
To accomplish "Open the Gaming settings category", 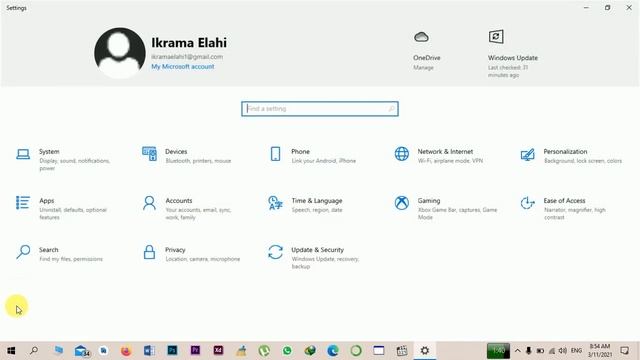I will [x=446, y=208].
